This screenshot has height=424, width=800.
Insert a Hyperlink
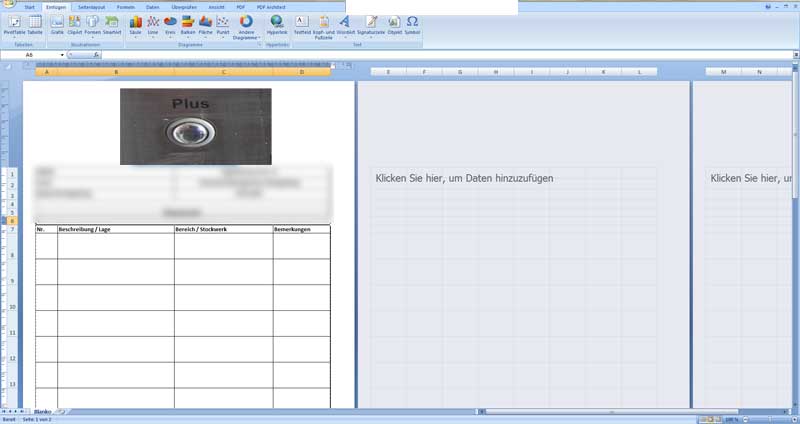click(x=277, y=26)
